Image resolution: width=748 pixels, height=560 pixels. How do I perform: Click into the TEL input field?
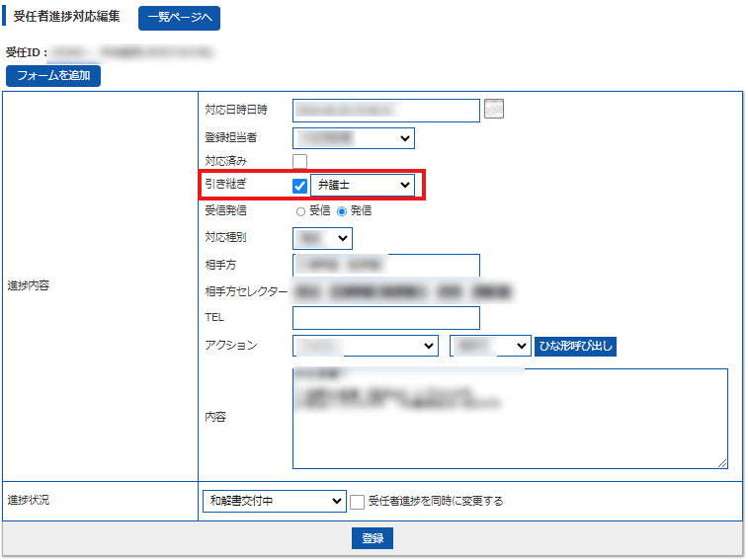click(x=385, y=318)
